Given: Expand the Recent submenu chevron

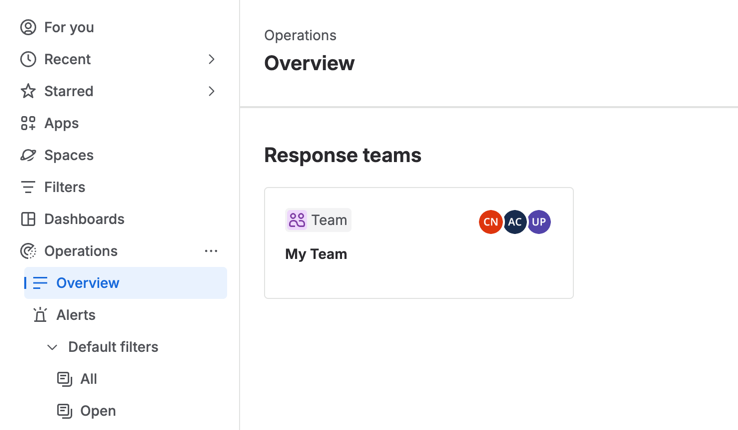Looking at the screenshot, I should click(211, 59).
